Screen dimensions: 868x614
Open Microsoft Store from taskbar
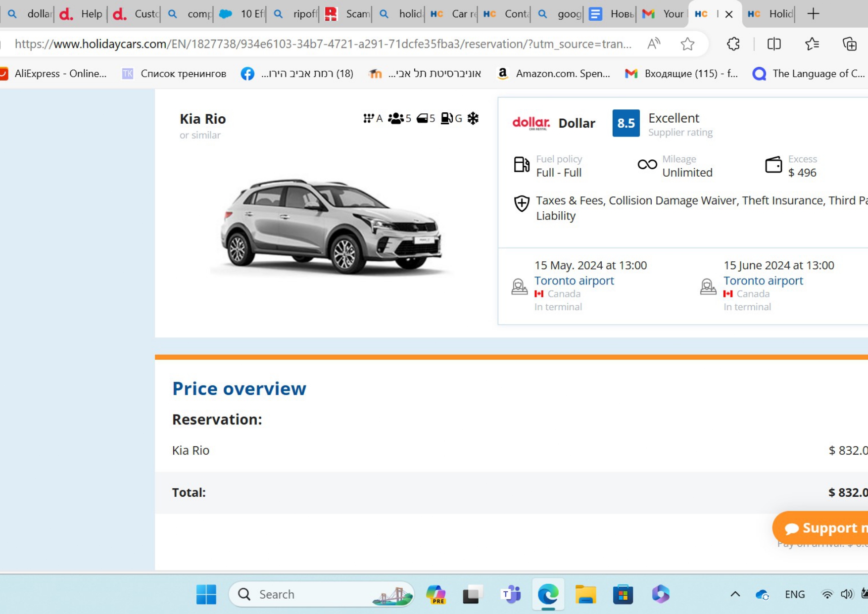pyautogui.click(x=623, y=594)
